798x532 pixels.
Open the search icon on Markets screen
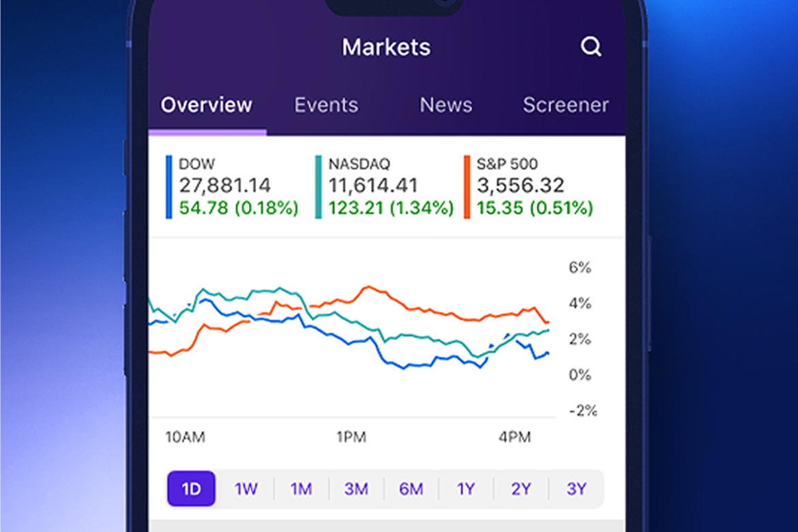pyautogui.click(x=591, y=47)
